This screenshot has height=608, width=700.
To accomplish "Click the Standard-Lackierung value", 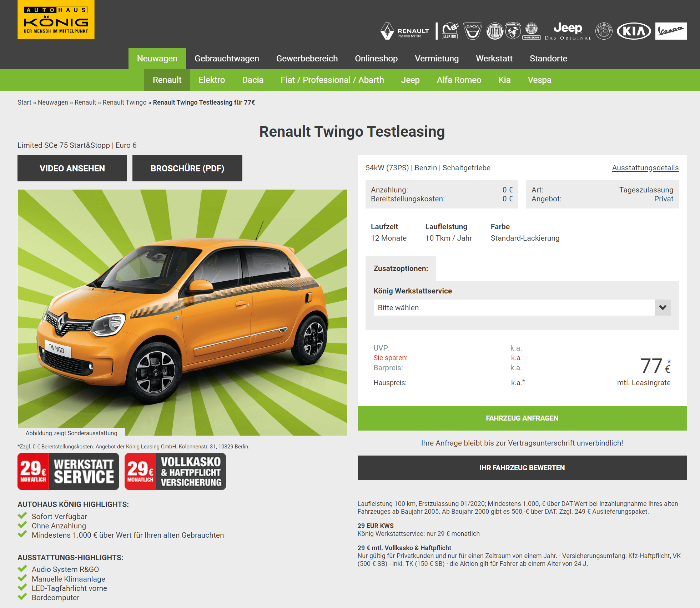I will [x=525, y=238].
